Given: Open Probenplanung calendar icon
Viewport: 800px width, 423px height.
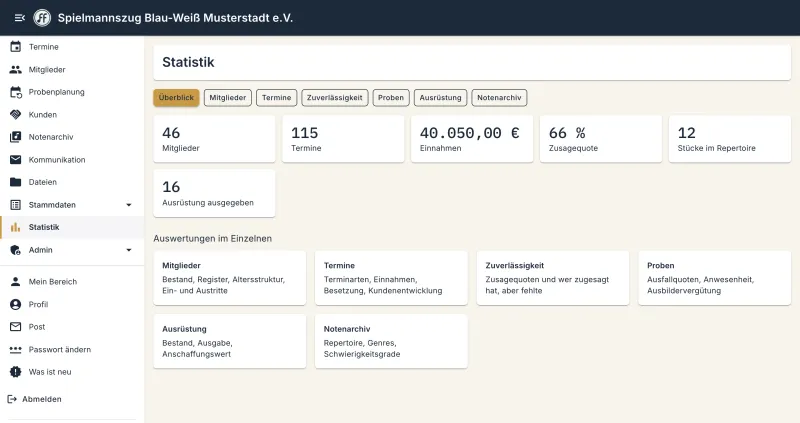Looking at the screenshot, I should 16,92.
